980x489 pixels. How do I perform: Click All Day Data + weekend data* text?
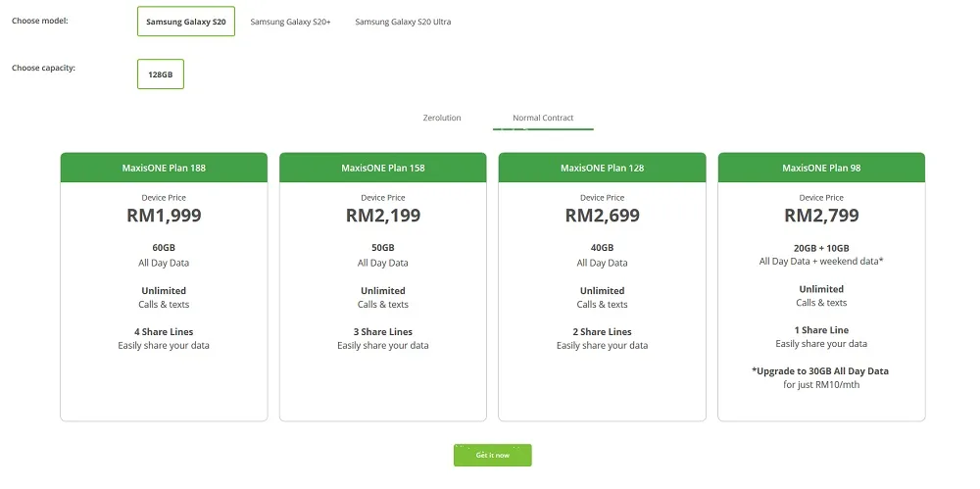[821, 262]
